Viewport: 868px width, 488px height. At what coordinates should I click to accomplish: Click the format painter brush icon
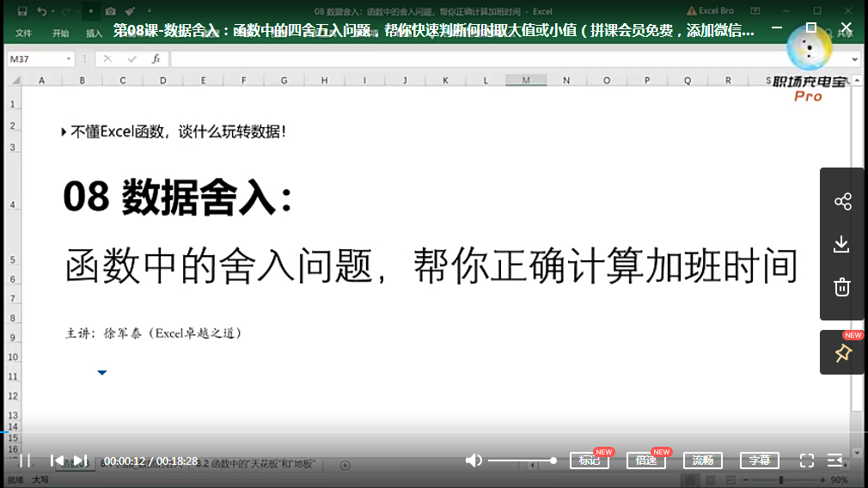click(130, 11)
